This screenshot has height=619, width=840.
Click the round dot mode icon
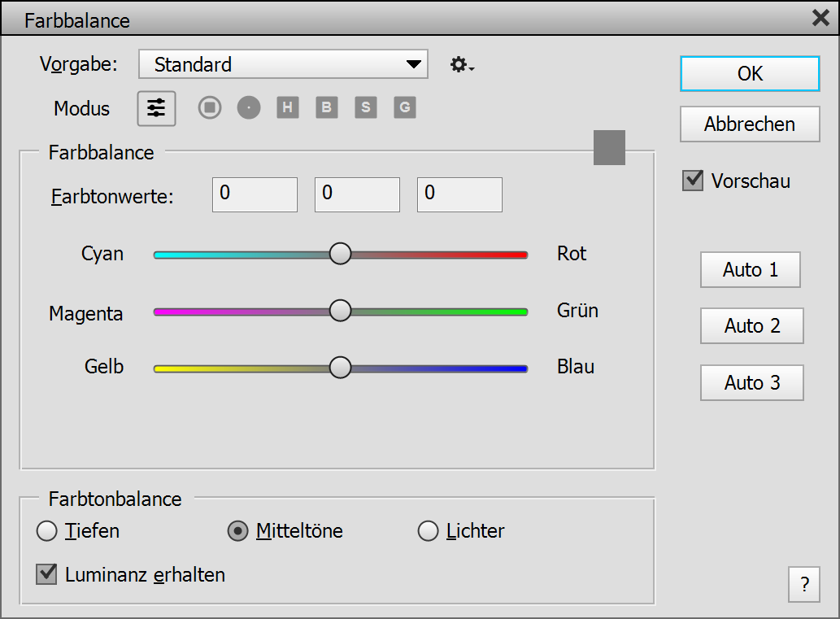click(249, 107)
